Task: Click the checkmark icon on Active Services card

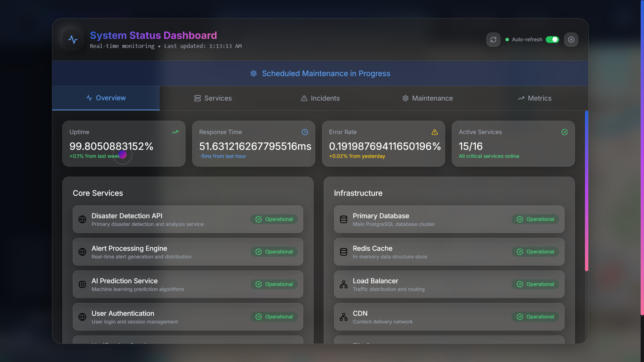Action: (x=564, y=132)
